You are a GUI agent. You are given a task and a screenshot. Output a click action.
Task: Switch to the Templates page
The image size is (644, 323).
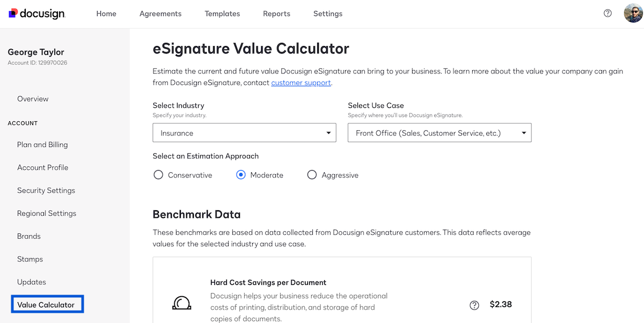222,13
